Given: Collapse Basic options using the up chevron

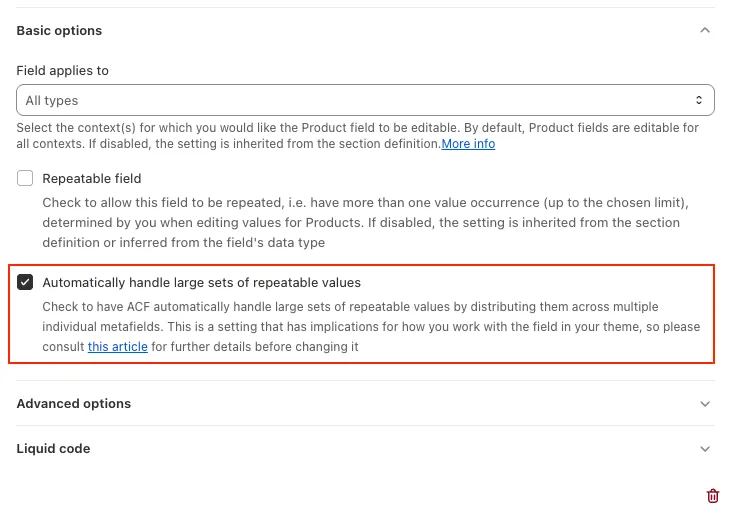Looking at the screenshot, I should (705, 30).
